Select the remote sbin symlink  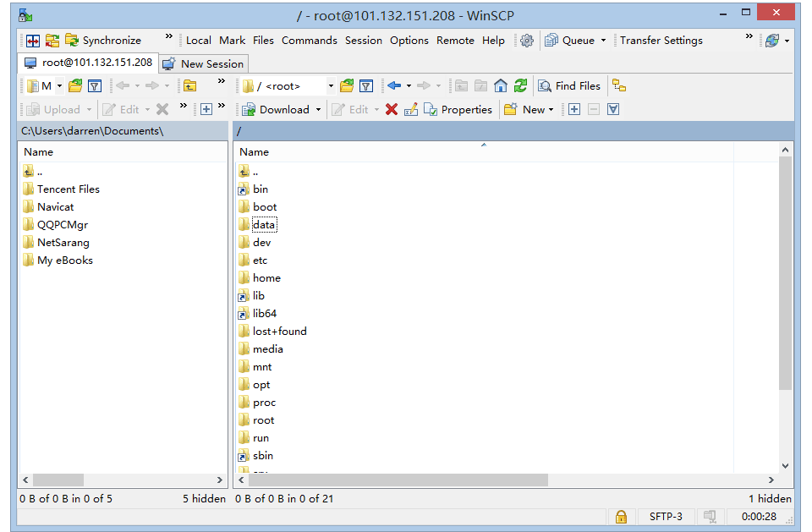pyautogui.click(x=263, y=455)
